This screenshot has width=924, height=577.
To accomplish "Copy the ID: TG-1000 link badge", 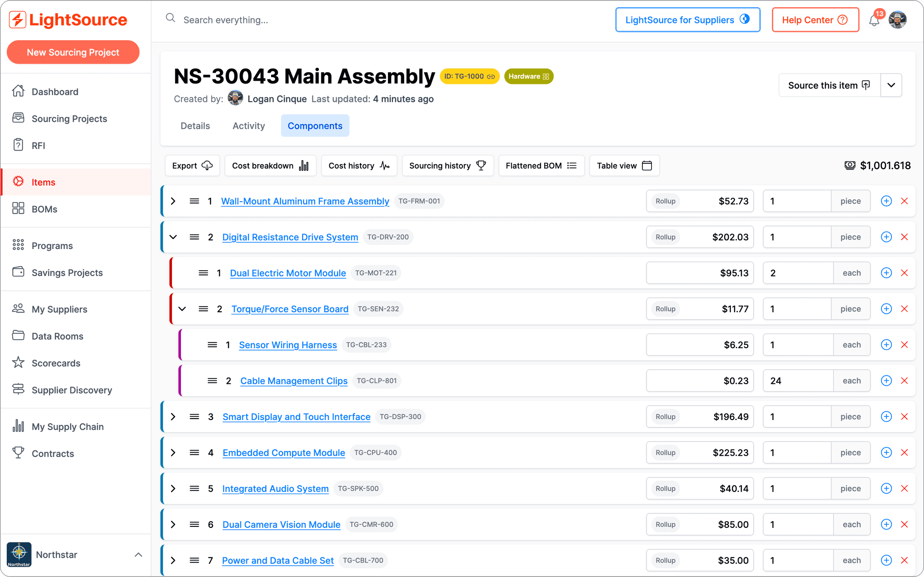I will click(469, 76).
